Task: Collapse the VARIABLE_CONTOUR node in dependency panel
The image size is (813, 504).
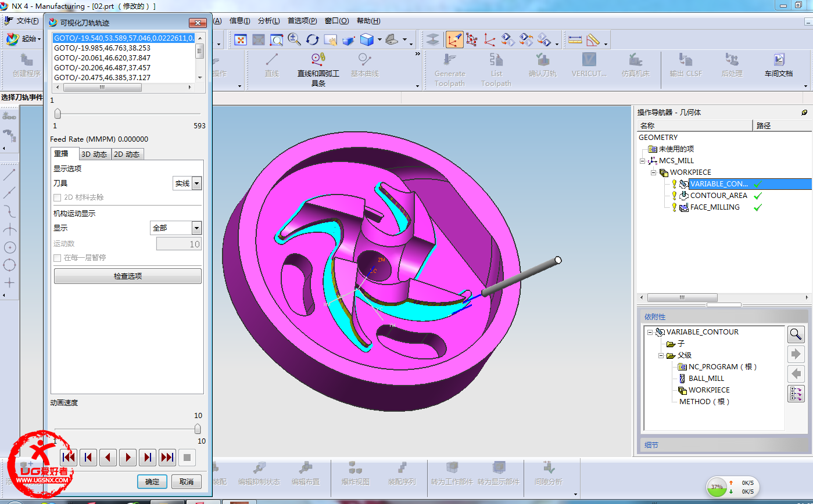Action: [x=650, y=332]
